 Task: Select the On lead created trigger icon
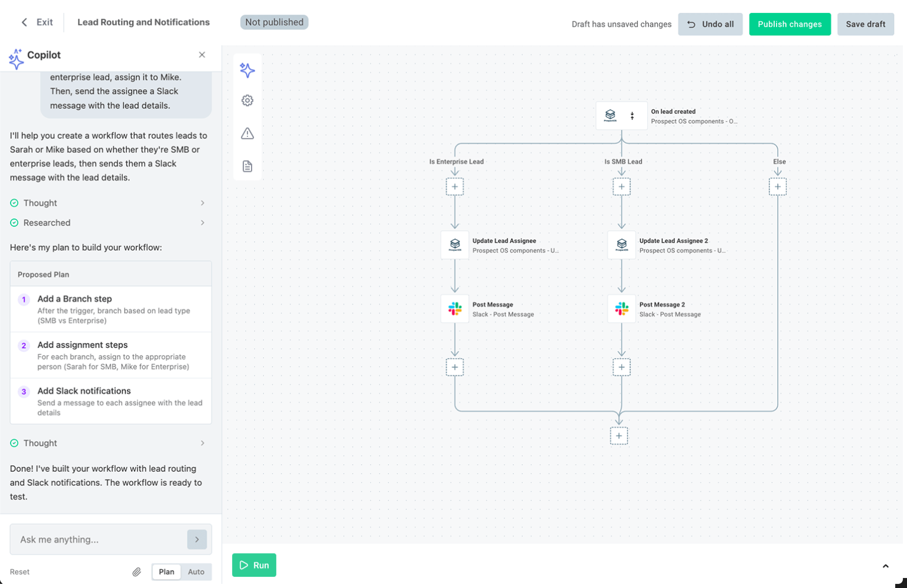[610, 116]
